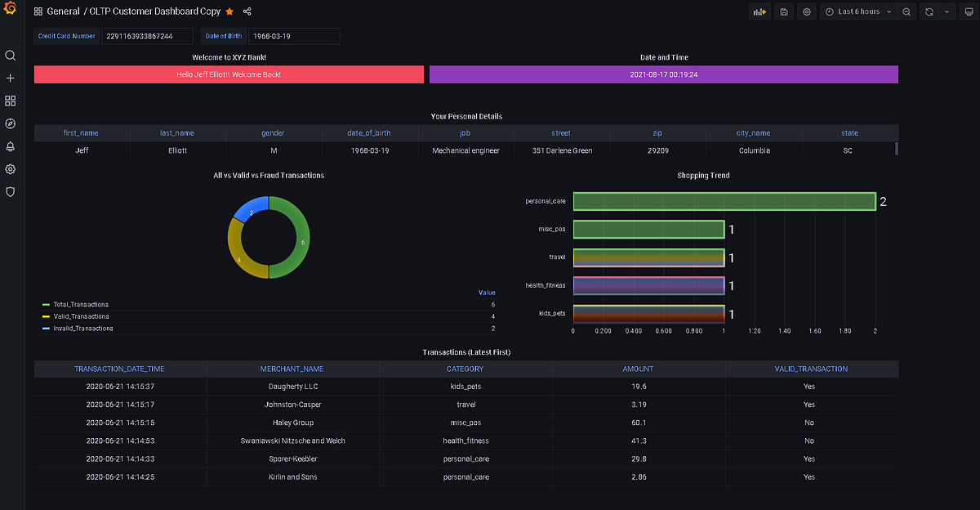Open the Dashboards icon in the sidebar

(10, 101)
